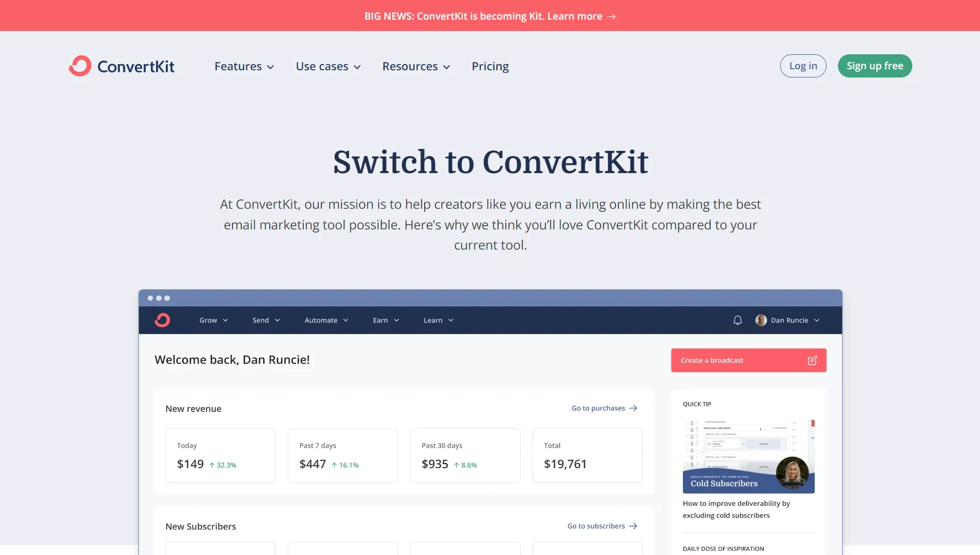
Task: Go to the Pricing page
Action: pyautogui.click(x=490, y=66)
